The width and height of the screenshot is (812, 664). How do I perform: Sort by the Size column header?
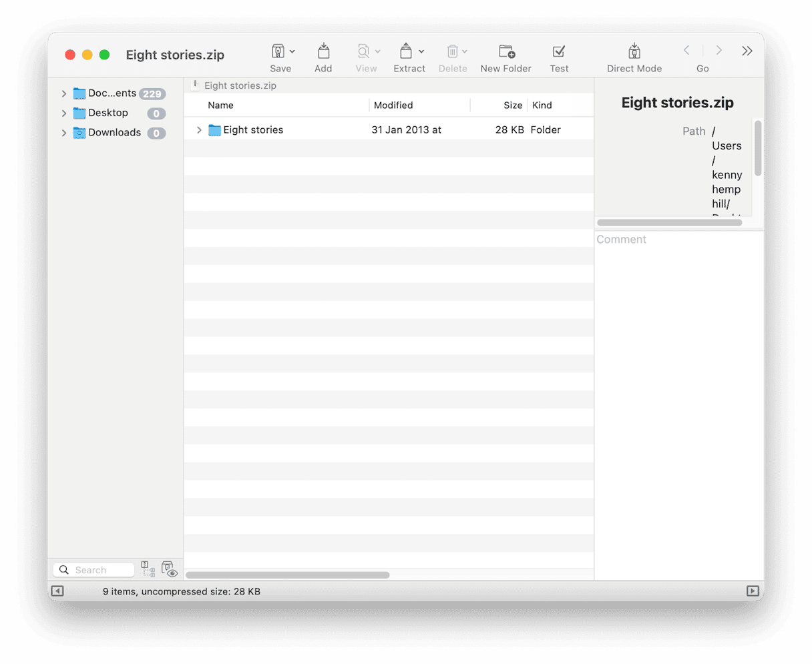point(513,105)
